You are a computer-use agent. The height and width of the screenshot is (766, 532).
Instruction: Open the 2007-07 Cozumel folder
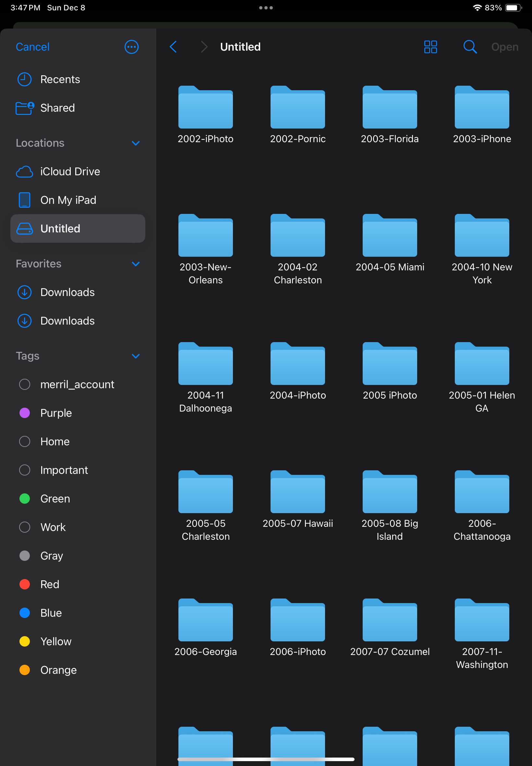pyautogui.click(x=389, y=620)
